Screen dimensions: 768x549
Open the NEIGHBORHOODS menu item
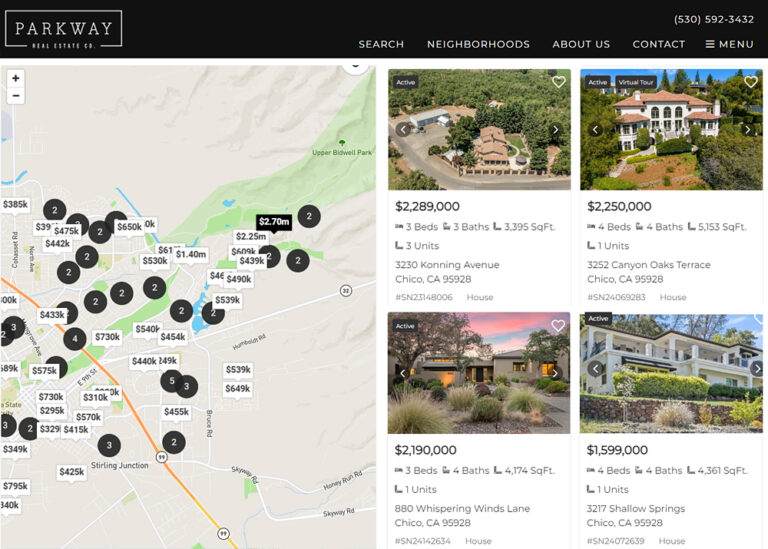(x=478, y=44)
